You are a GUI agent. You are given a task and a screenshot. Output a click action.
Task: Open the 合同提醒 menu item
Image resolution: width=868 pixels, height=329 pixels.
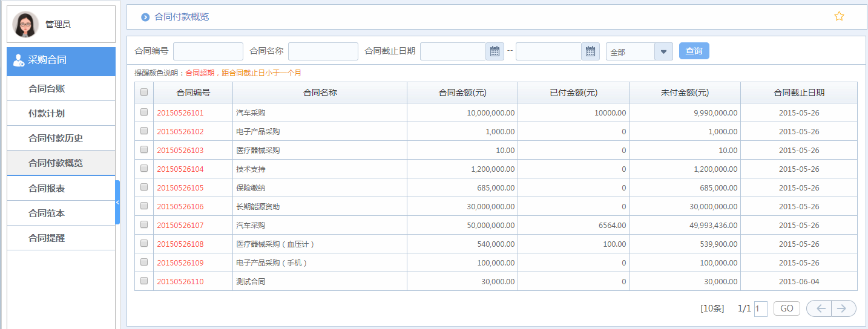(x=47, y=238)
